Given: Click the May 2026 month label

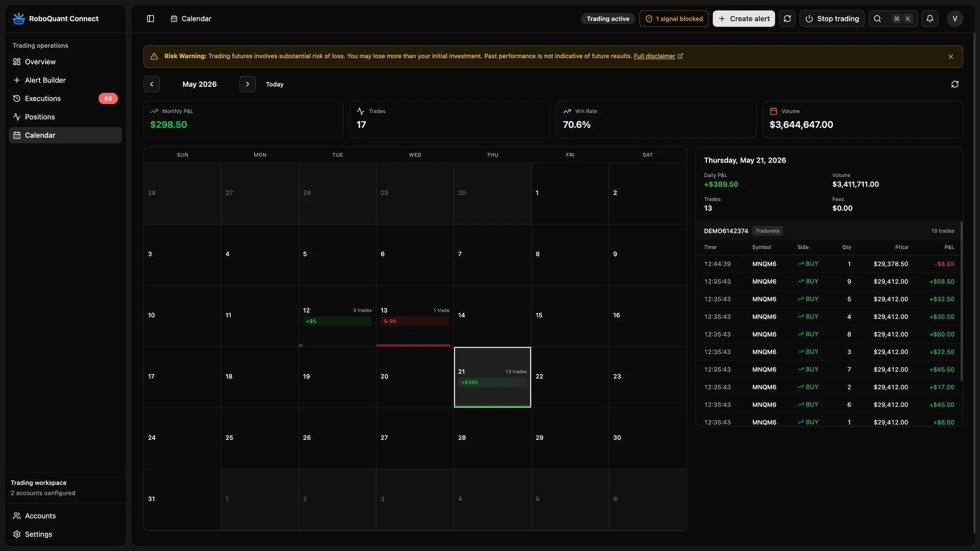Looking at the screenshot, I should pyautogui.click(x=200, y=84).
